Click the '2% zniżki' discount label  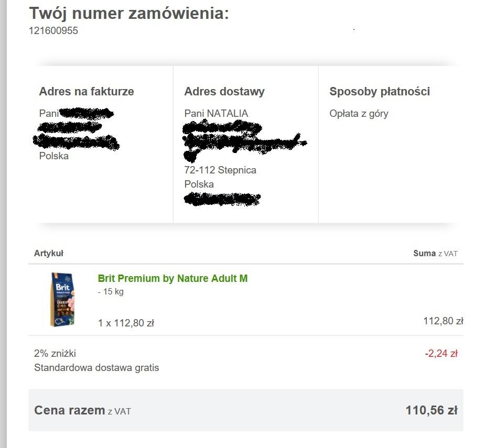pyautogui.click(x=55, y=354)
